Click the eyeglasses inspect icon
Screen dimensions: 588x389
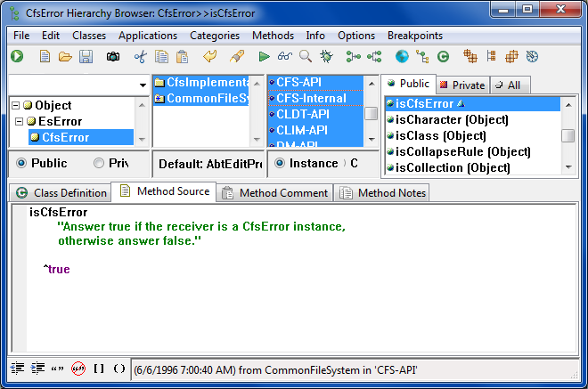coord(284,57)
